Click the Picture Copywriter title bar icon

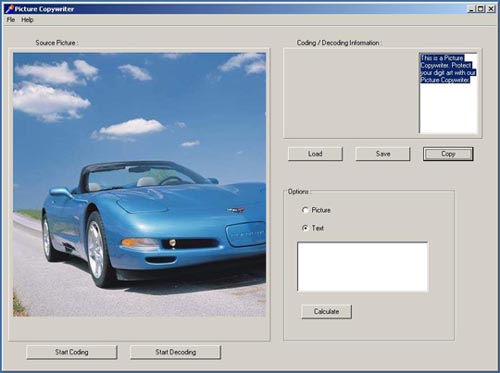tap(9, 9)
